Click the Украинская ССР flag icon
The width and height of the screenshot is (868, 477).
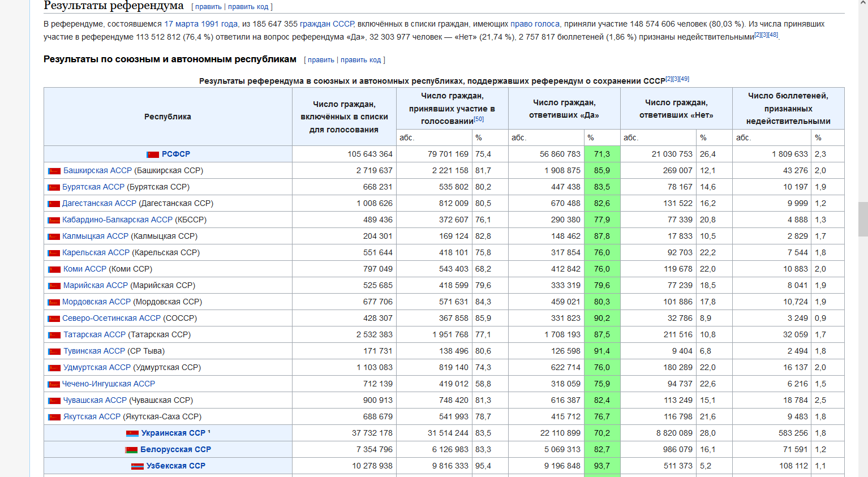pyautogui.click(x=132, y=433)
